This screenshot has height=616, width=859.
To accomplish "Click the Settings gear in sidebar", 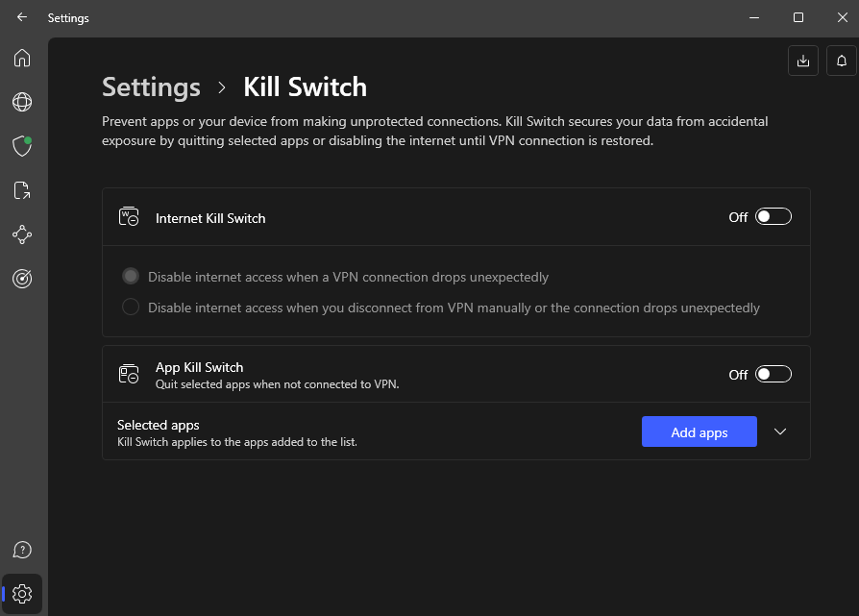I will coord(22,593).
